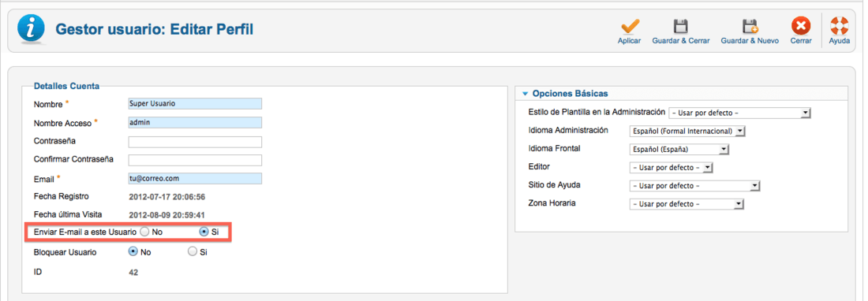
Task: Select No for Enviar E-mail a este Usuario
Action: point(144,232)
